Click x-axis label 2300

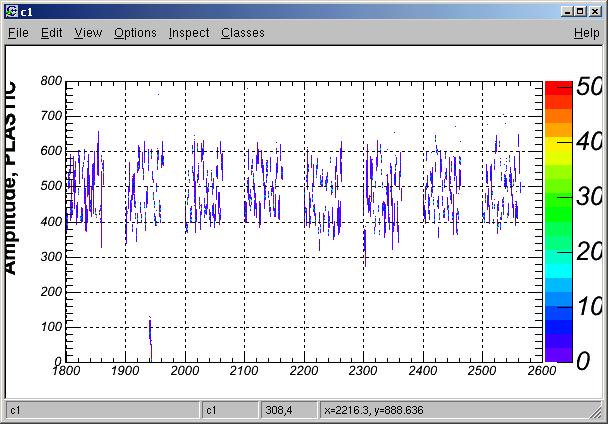coord(363,371)
